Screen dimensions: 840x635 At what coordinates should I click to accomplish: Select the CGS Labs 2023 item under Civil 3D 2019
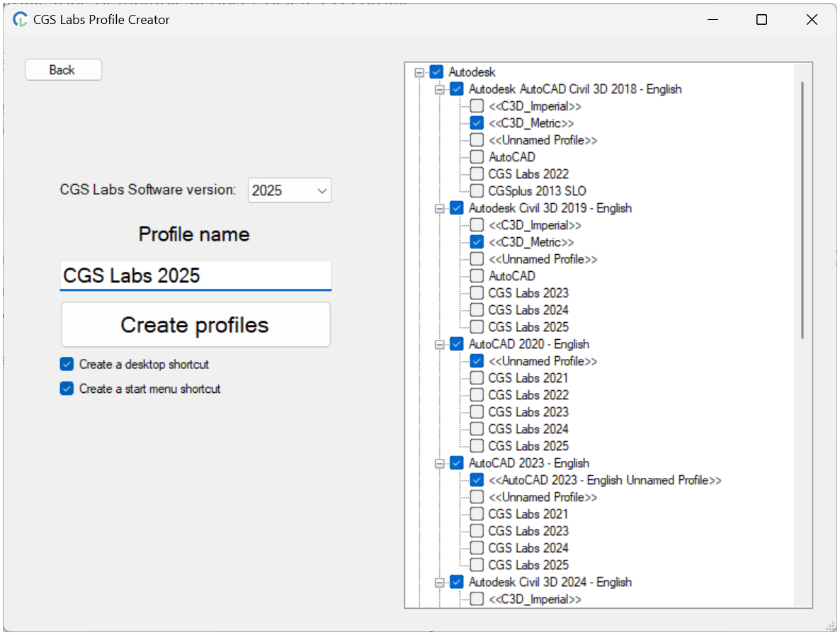click(528, 292)
